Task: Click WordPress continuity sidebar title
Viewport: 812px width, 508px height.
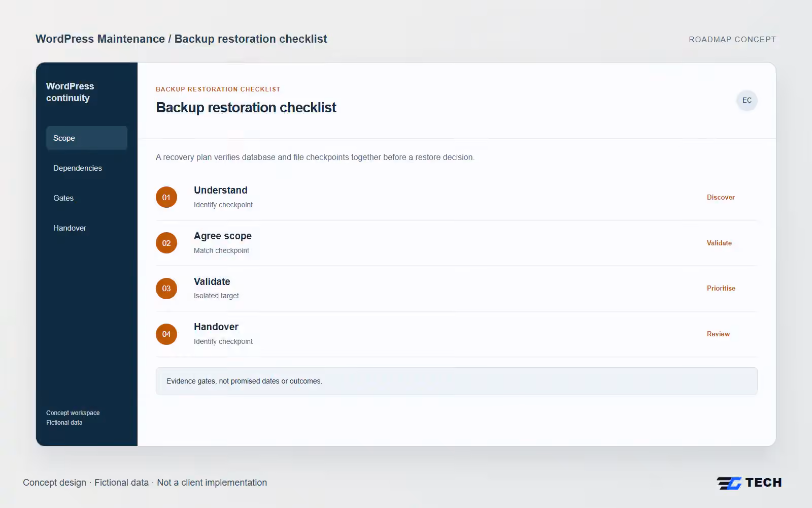Action: click(70, 92)
